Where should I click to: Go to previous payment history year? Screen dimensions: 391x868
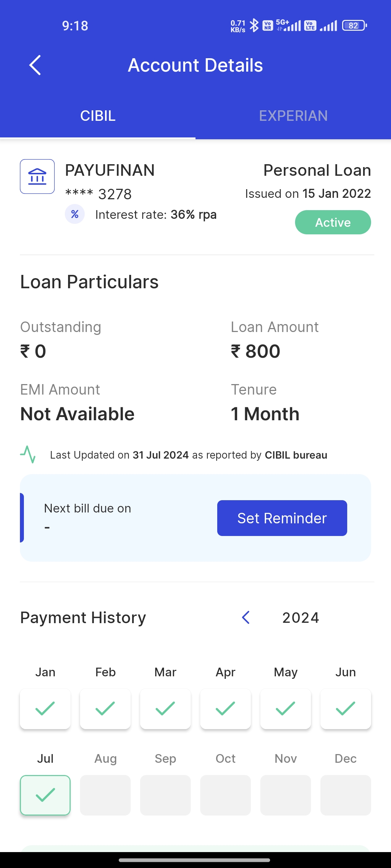(x=246, y=617)
